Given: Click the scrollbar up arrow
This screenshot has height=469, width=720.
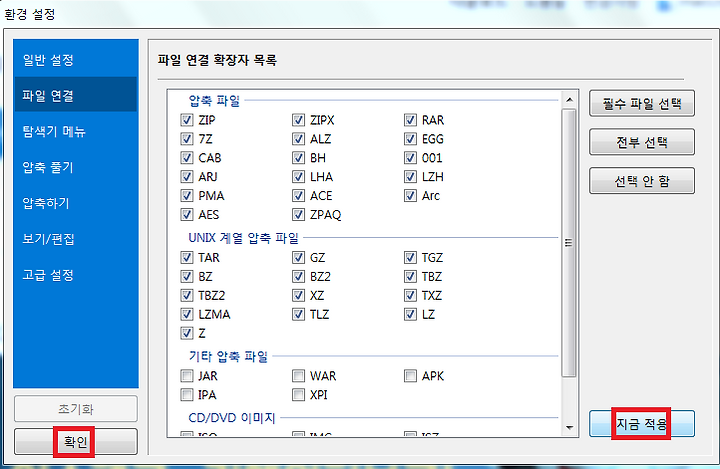Looking at the screenshot, I should coord(569,100).
